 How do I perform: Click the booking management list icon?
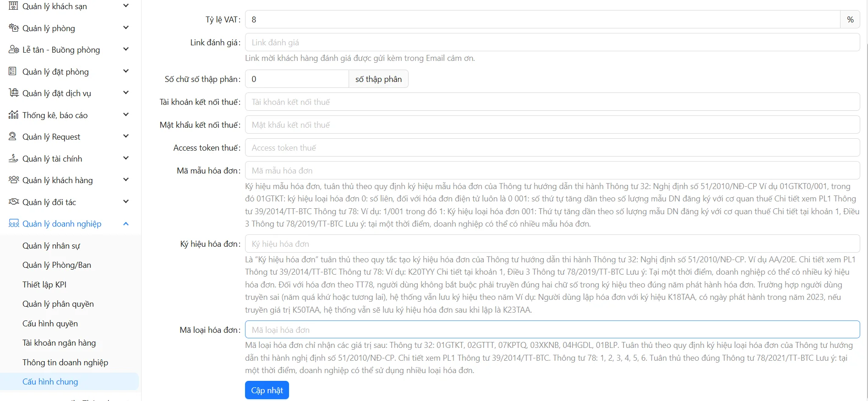click(x=13, y=71)
